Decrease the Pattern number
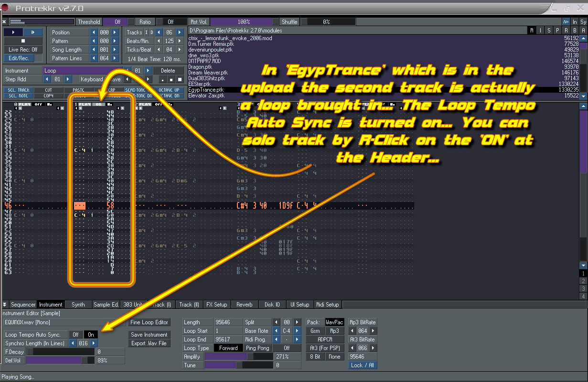The width and height of the screenshot is (588, 382). coord(93,41)
